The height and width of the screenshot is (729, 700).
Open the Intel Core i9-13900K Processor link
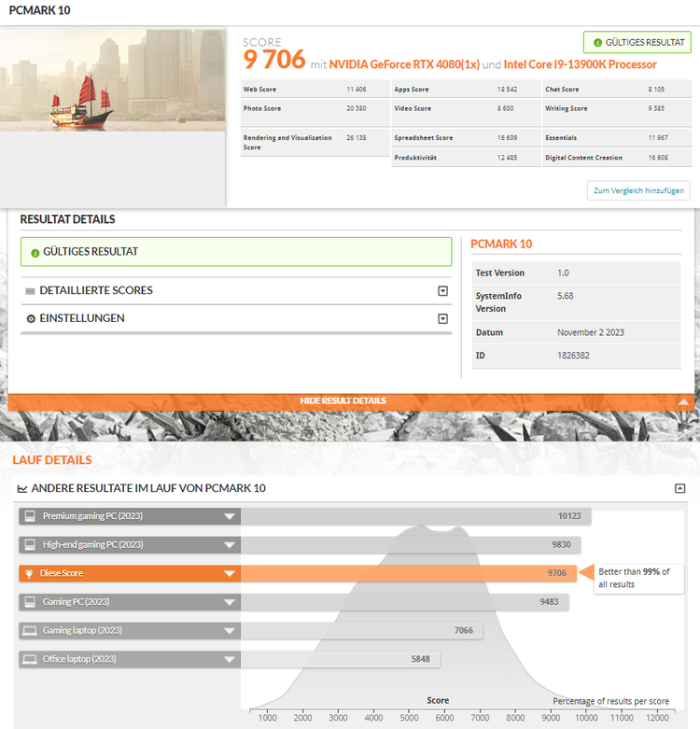pyautogui.click(x=580, y=64)
